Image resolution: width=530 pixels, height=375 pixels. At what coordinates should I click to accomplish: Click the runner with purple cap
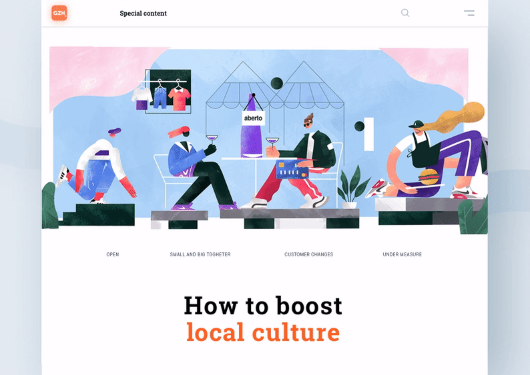(x=96, y=167)
